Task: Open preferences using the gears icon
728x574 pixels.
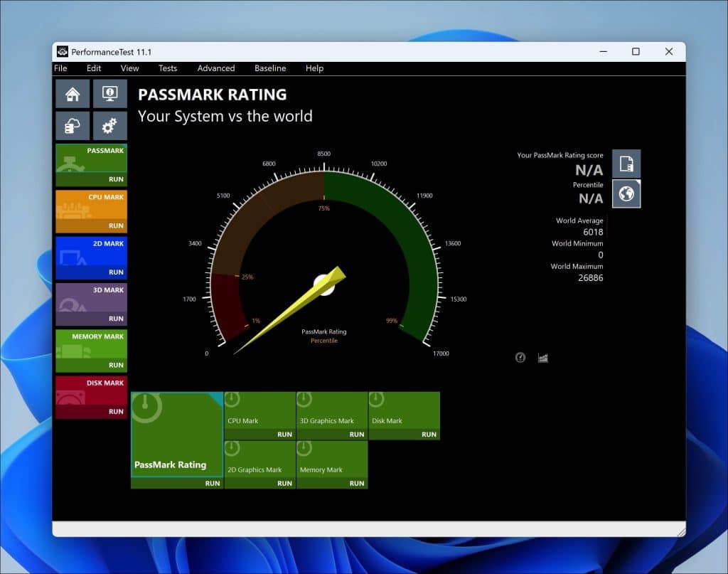Action: tap(109, 125)
